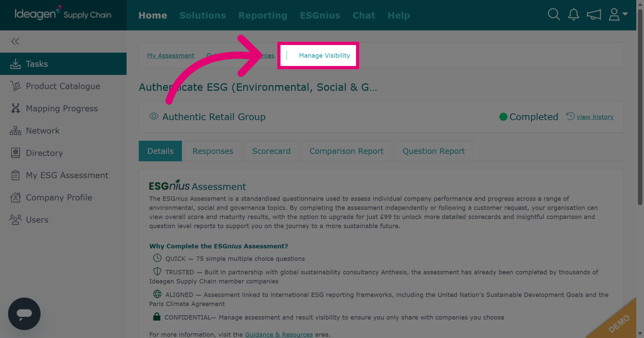Screen dimensions: 644x338
Task: Click Ideagen Supply Chain logo
Action: 63,13
